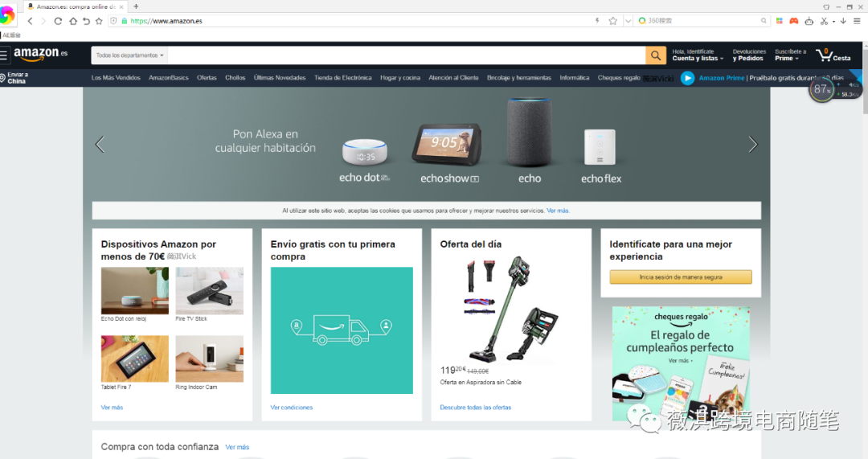868x459 pixels.
Task: Click Enviar a China location icon
Action: click(14, 77)
